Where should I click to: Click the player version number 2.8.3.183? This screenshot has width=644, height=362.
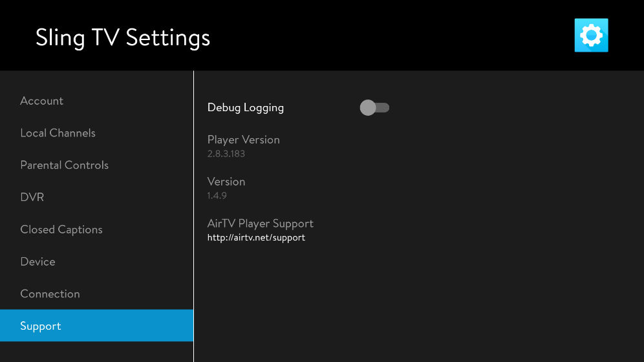226,154
